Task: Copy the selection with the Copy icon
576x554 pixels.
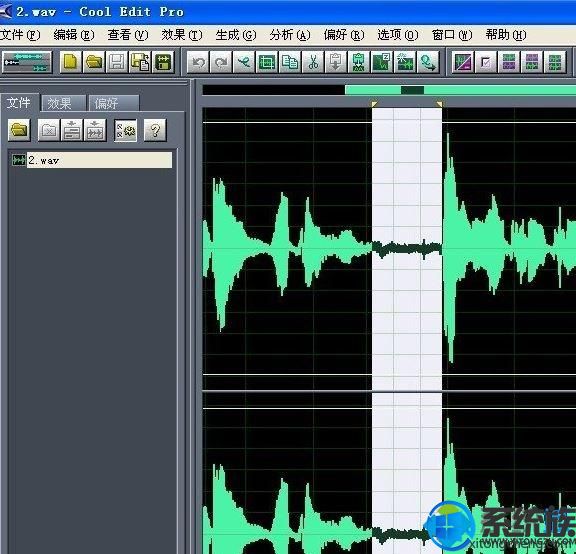Action: click(290, 62)
